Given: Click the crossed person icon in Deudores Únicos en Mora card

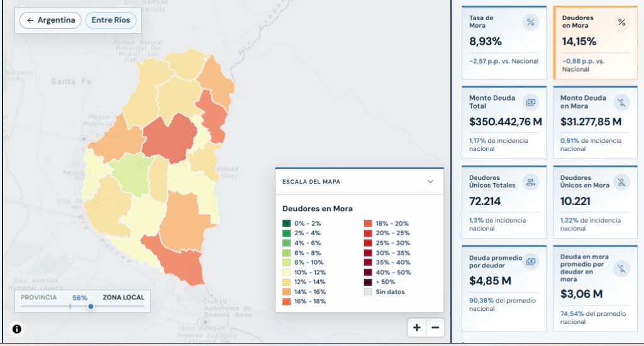Looking at the screenshot, I should [x=621, y=182].
